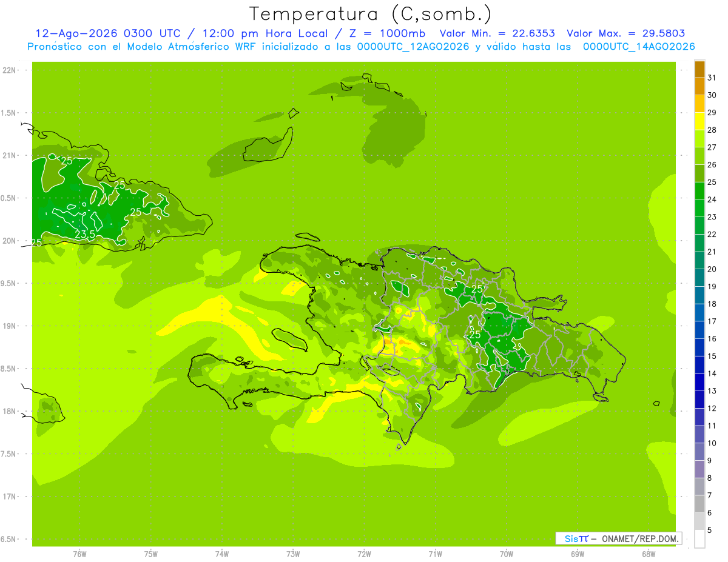Click the legend value '5'

click(710, 530)
